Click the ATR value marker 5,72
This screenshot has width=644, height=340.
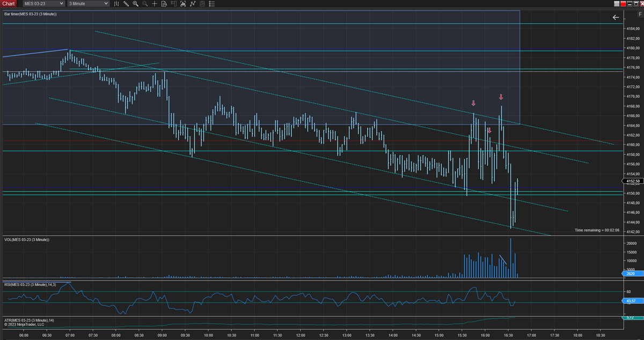click(632, 317)
